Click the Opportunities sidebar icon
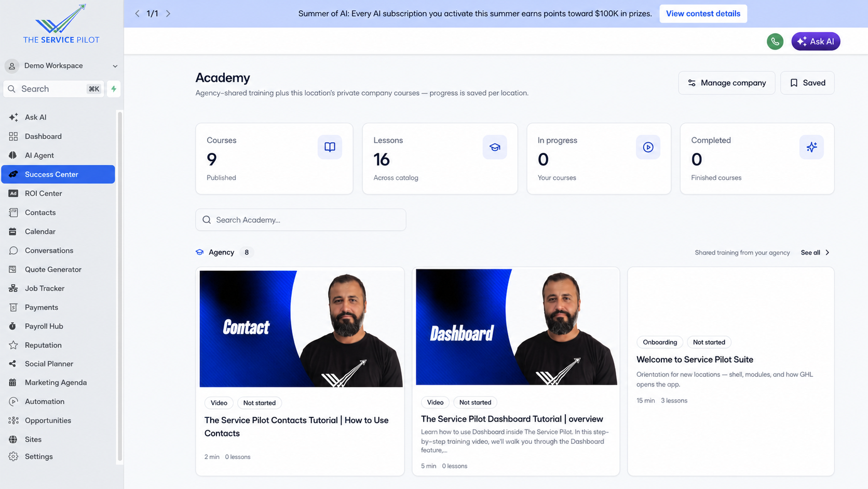 [13, 420]
